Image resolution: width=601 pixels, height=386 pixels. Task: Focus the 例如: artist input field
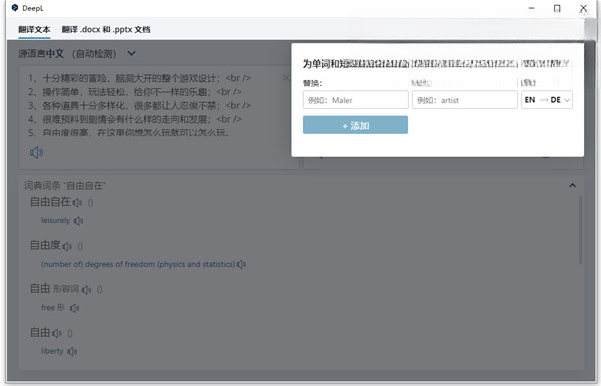465,100
